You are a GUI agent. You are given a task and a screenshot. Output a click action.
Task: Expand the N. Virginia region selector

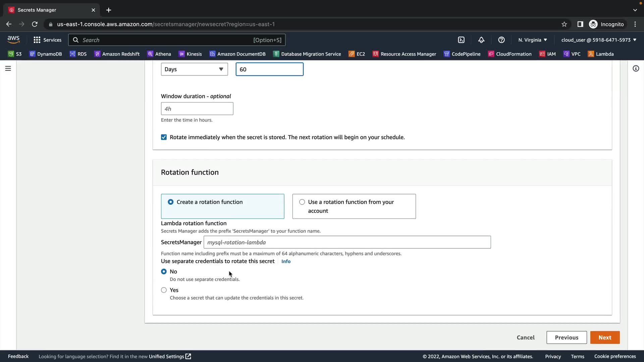point(532,40)
